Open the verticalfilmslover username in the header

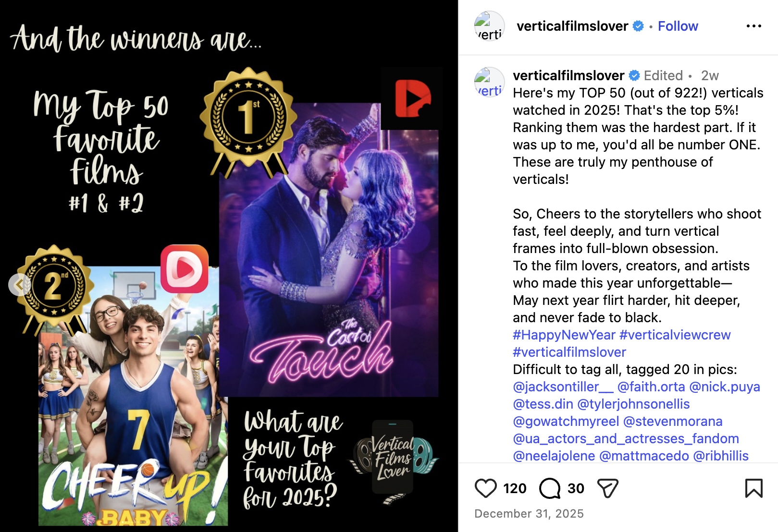coord(572,26)
